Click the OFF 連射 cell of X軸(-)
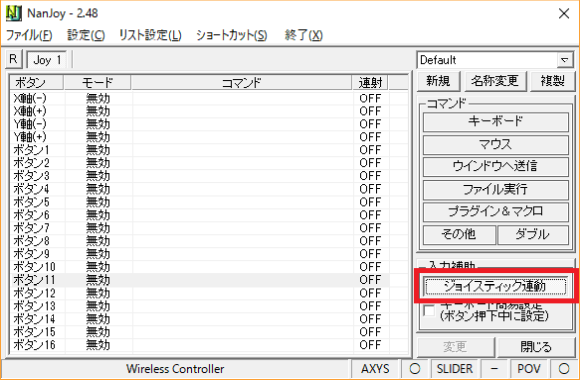The height and width of the screenshot is (380, 580). [370, 98]
